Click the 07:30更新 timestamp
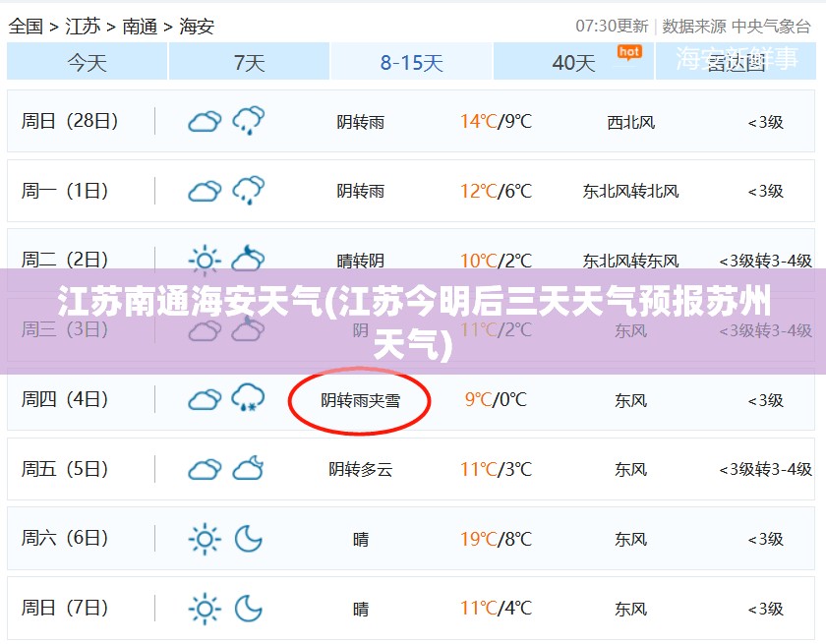This screenshot has width=826, height=644. tap(612, 26)
